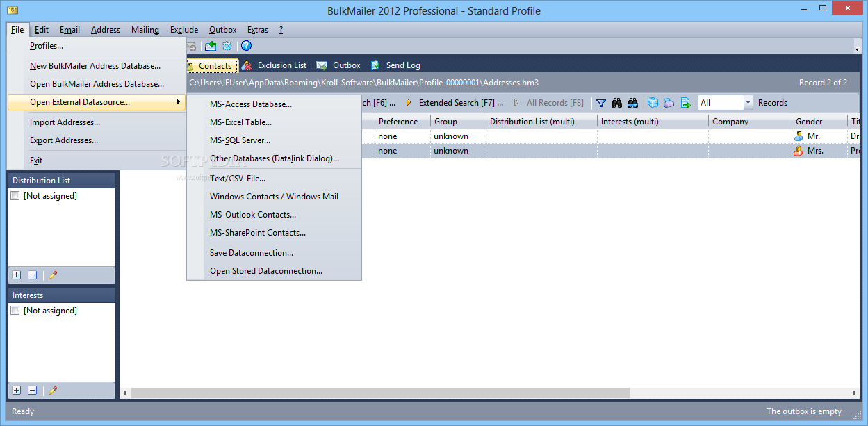Click the Interests (multi) column header
868x426 pixels.
(x=653, y=122)
